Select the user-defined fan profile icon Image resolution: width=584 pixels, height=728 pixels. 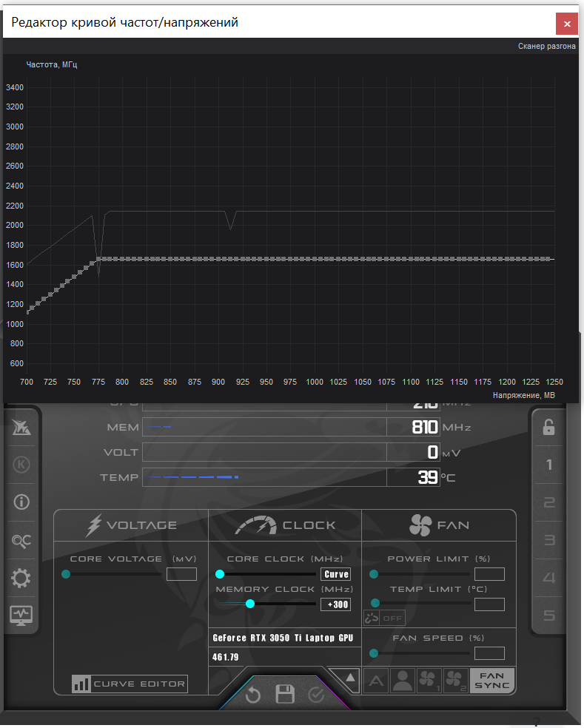(x=403, y=681)
